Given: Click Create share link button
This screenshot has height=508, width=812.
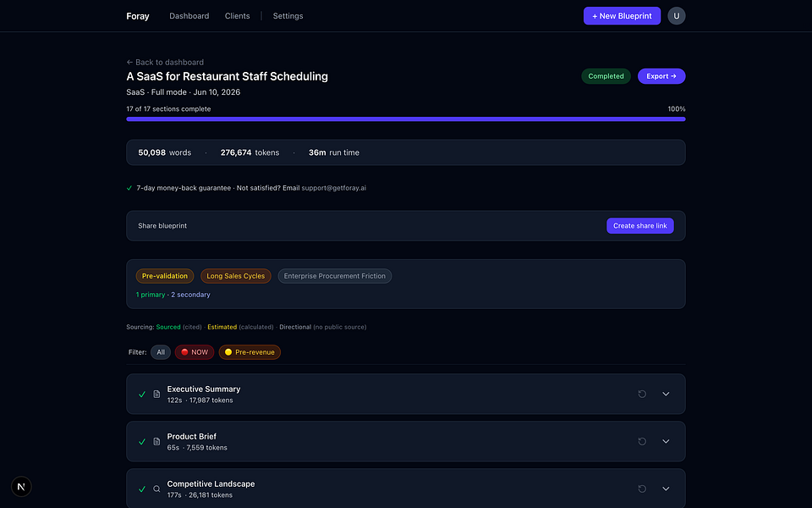Looking at the screenshot, I should tap(640, 226).
